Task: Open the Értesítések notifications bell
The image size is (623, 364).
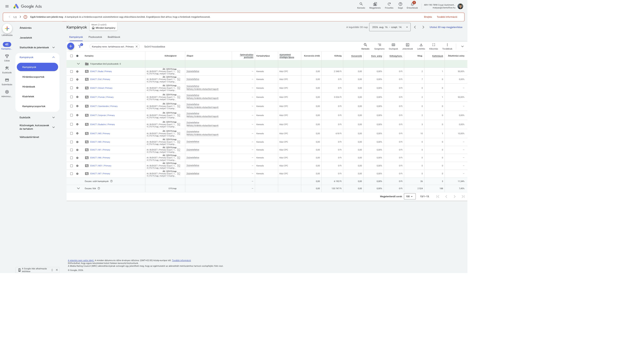Action: click(412, 5)
